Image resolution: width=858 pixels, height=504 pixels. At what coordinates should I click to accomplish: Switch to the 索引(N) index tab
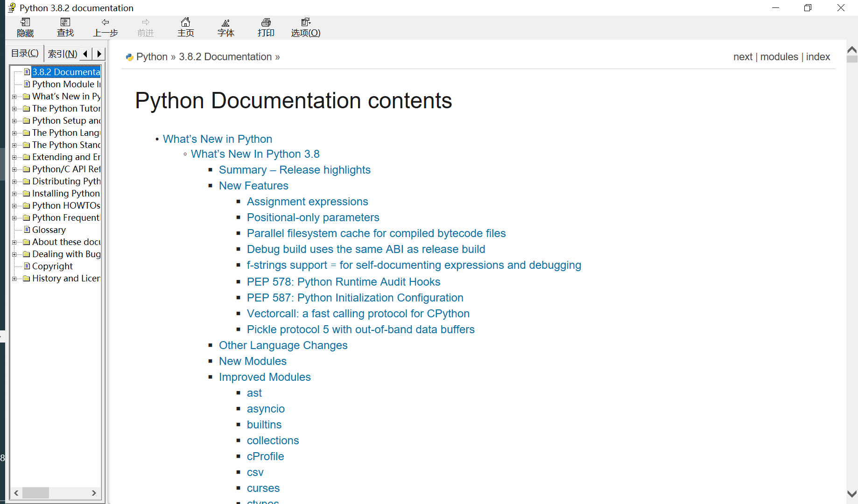point(63,54)
